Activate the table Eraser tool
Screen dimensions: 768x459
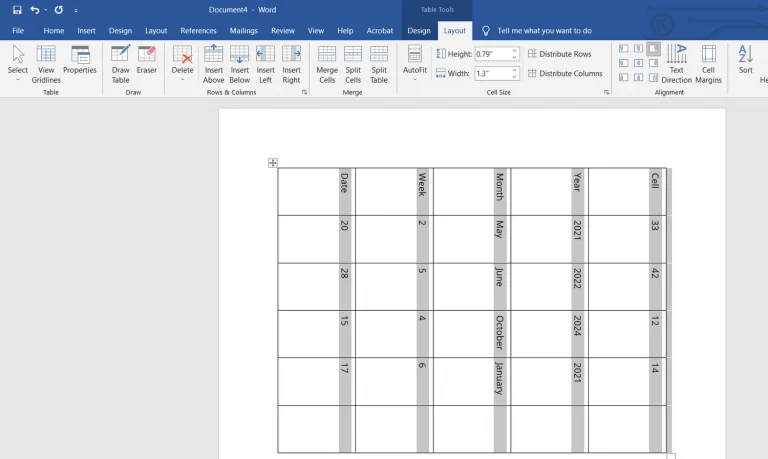coord(146,60)
